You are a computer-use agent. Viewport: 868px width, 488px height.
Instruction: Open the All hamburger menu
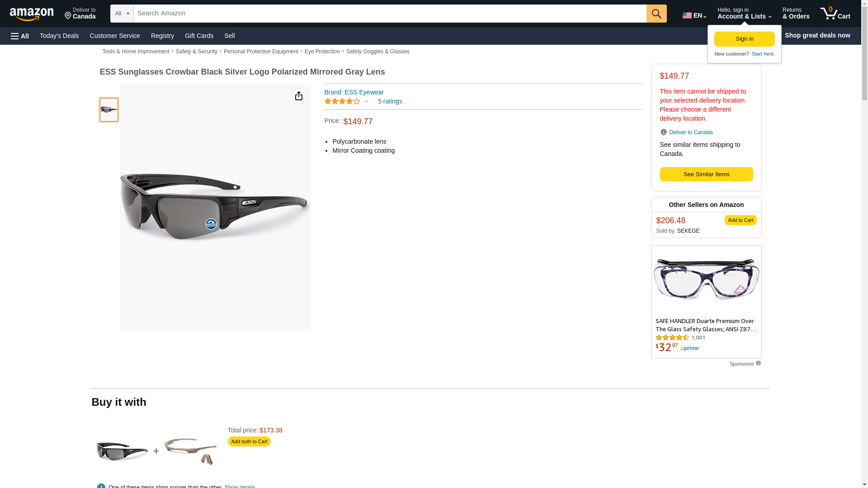(x=20, y=36)
